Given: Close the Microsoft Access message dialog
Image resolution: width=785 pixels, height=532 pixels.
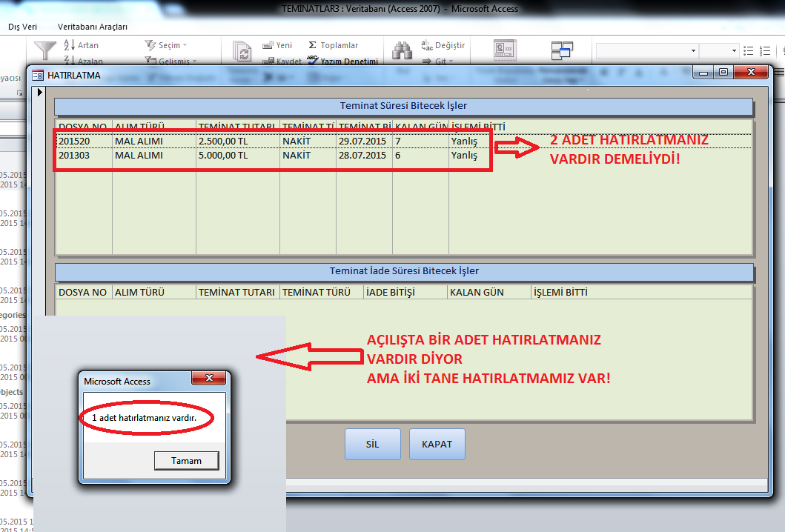Looking at the screenshot, I should point(208,379).
